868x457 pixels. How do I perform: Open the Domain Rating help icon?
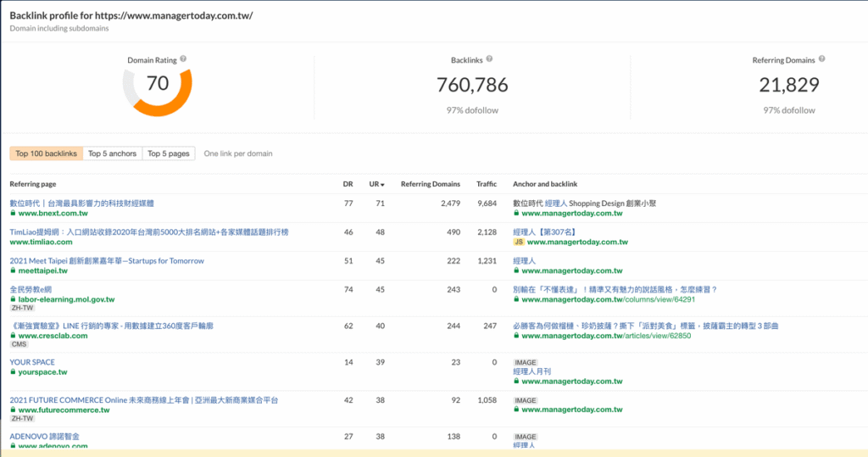(x=183, y=59)
